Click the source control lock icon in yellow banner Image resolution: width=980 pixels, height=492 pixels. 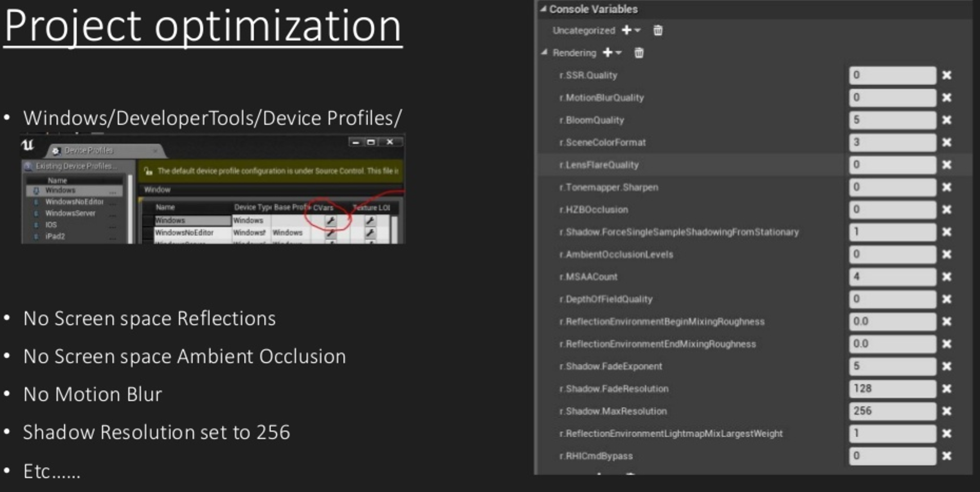tap(148, 171)
